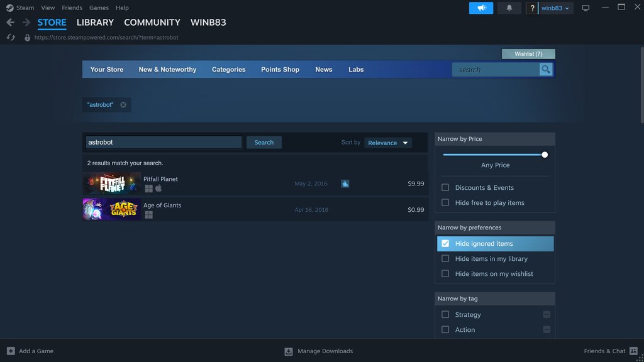Enable Discounts & Events filter
The height and width of the screenshot is (362, 644).
pyautogui.click(x=445, y=187)
